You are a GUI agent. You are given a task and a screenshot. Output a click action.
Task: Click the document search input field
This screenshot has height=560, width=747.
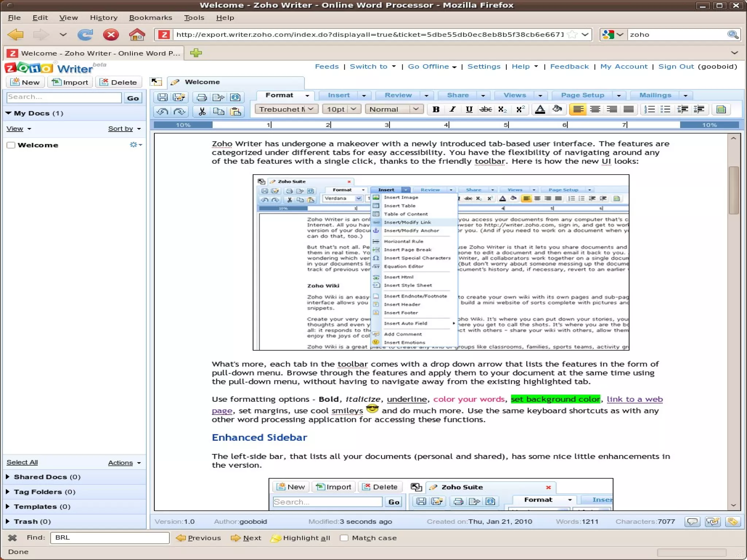click(64, 97)
